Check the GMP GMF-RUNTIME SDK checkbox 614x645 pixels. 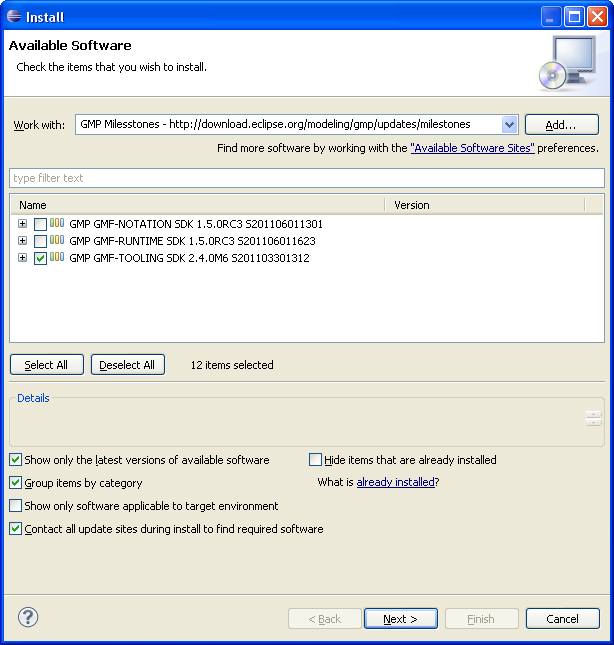point(40,241)
